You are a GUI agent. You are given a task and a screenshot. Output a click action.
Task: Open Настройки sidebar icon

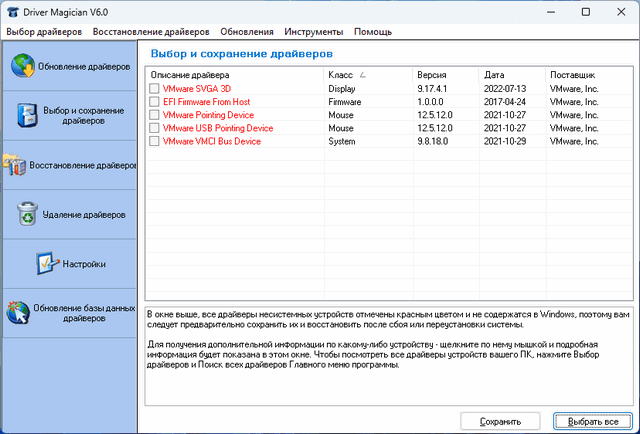click(x=48, y=263)
